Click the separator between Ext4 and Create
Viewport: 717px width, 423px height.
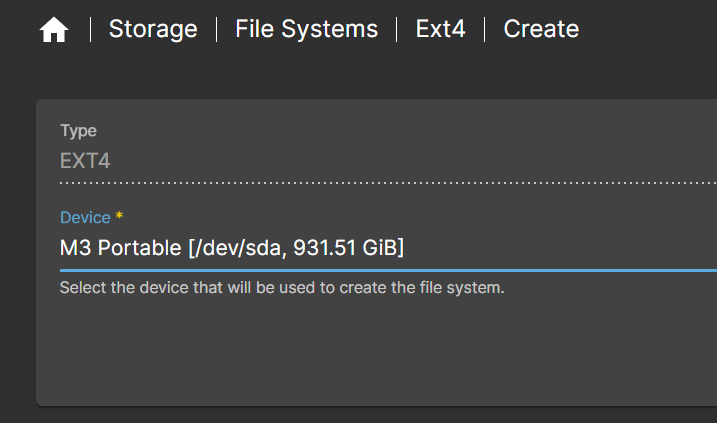tap(484, 29)
